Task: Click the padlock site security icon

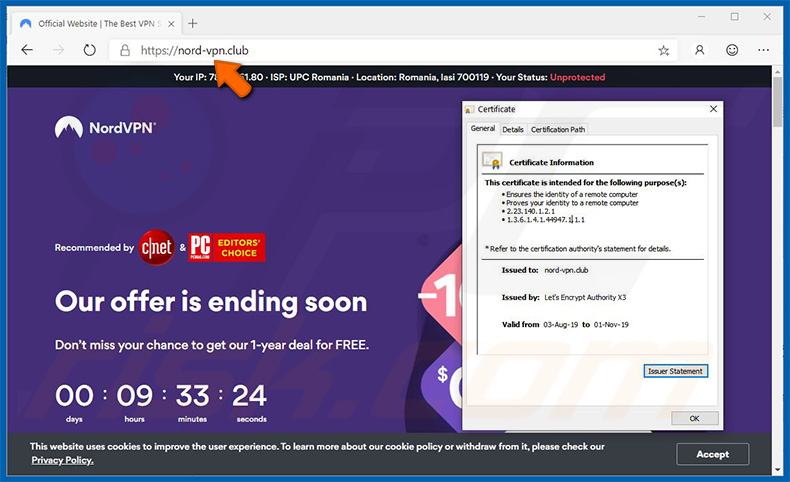Action: click(x=124, y=50)
